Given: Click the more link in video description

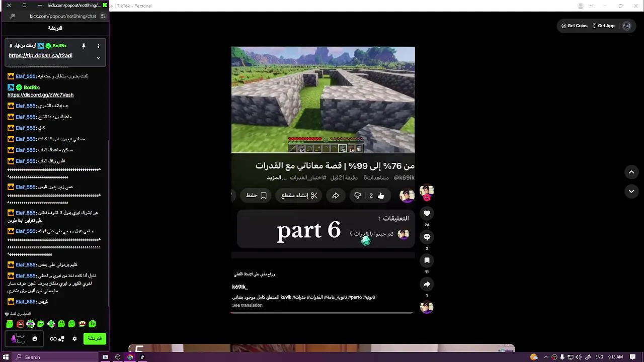Looking at the screenshot, I should click(x=277, y=177).
